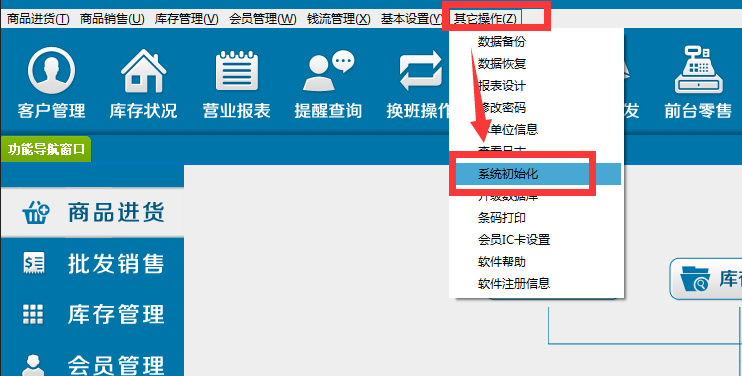This screenshot has height=376, width=742.
Task: Choose 报表设计 from the dropdown menu
Action: [x=502, y=86]
